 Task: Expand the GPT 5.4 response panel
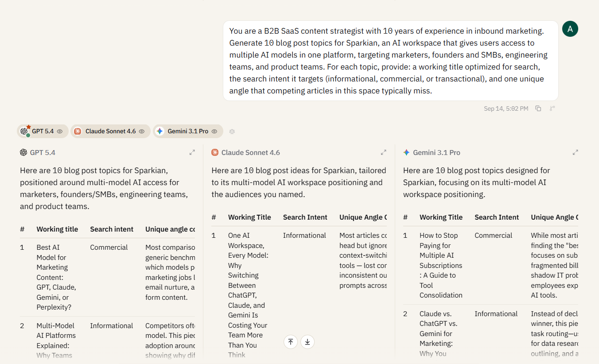coord(192,152)
